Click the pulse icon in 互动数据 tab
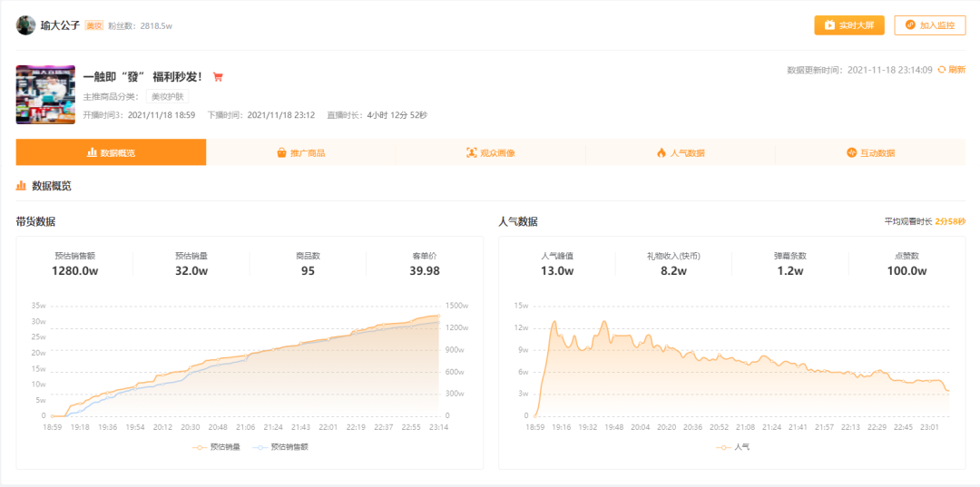 (851, 152)
